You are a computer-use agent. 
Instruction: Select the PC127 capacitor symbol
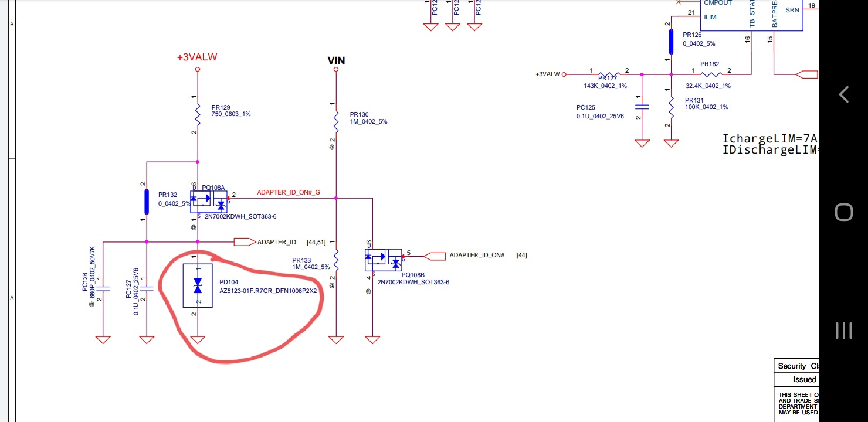point(147,288)
